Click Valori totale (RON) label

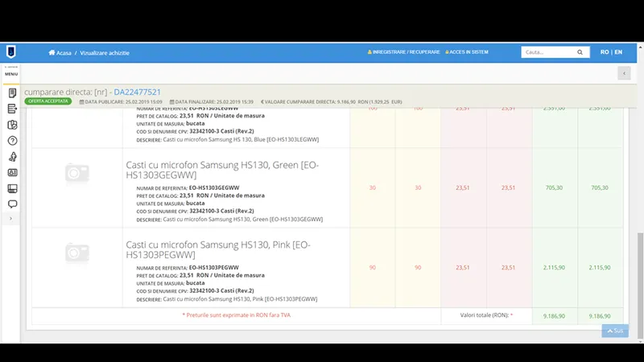pos(486,315)
